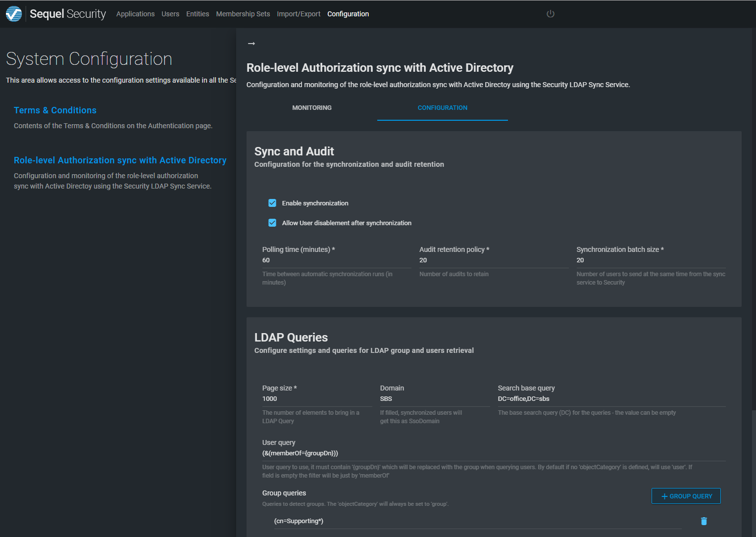Screen dimensions: 756x537
Task: Click the Sequel Security checkmark logo
Action: (x=14, y=14)
